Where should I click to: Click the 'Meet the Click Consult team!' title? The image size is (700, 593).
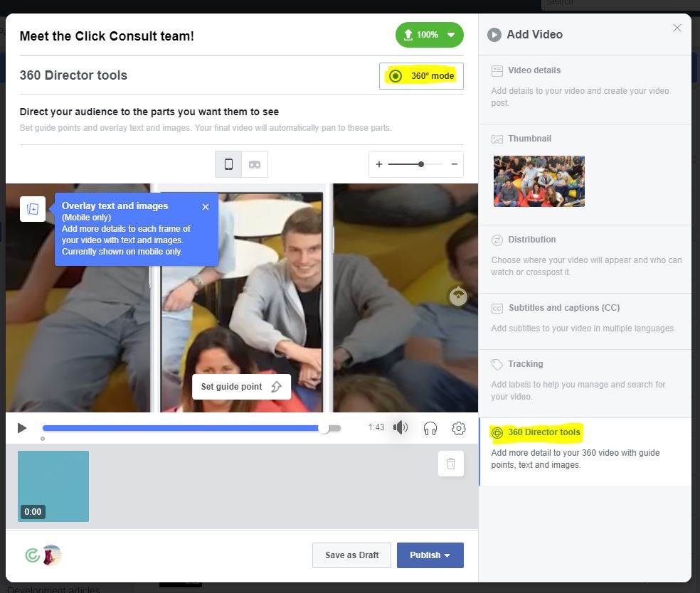(x=107, y=36)
